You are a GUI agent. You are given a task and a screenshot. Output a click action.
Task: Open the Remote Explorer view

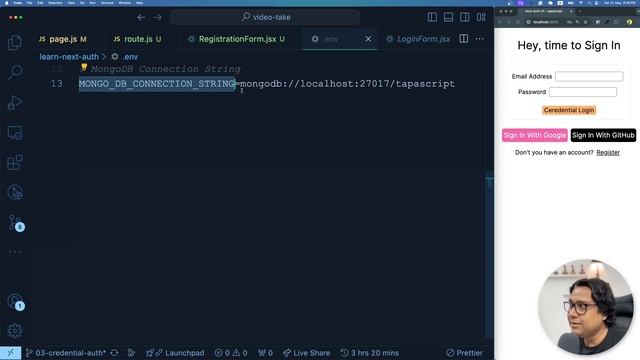tap(15, 133)
